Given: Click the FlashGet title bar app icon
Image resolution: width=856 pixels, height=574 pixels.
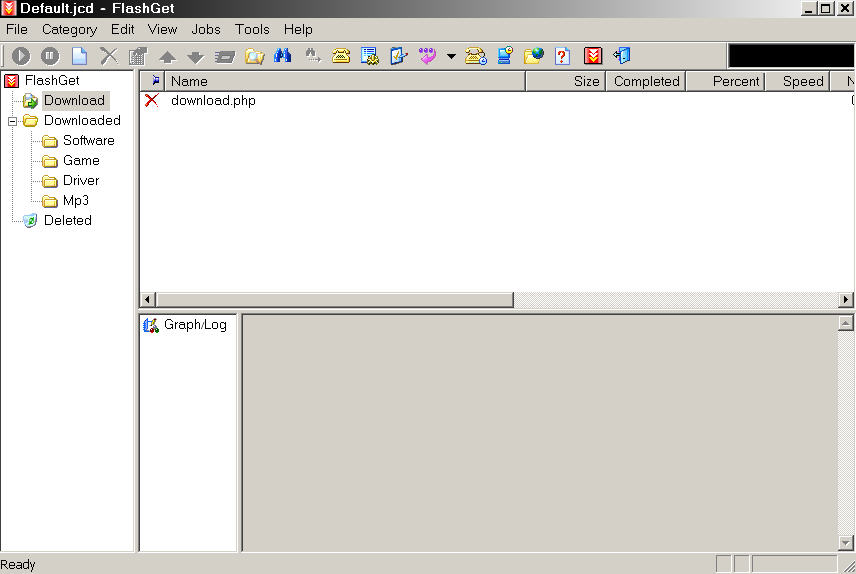Looking at the screenshot, I should tap(9, 8).
